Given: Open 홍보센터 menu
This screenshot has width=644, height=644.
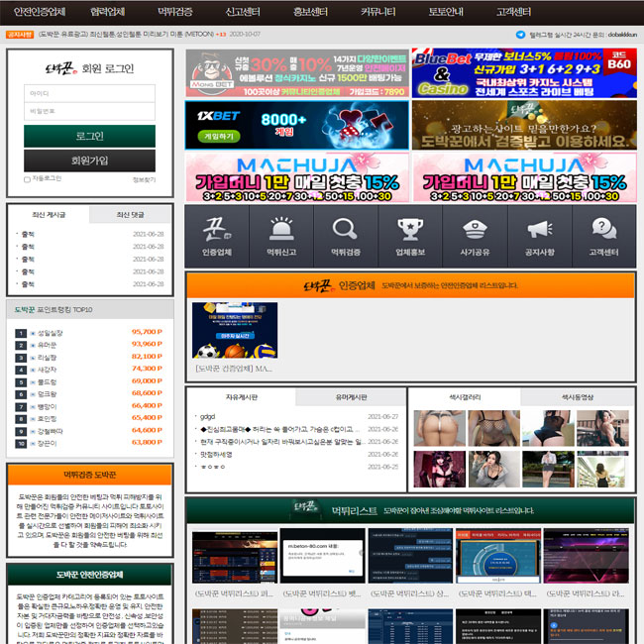Looking at the screenshot, I should tap(310, 12).
